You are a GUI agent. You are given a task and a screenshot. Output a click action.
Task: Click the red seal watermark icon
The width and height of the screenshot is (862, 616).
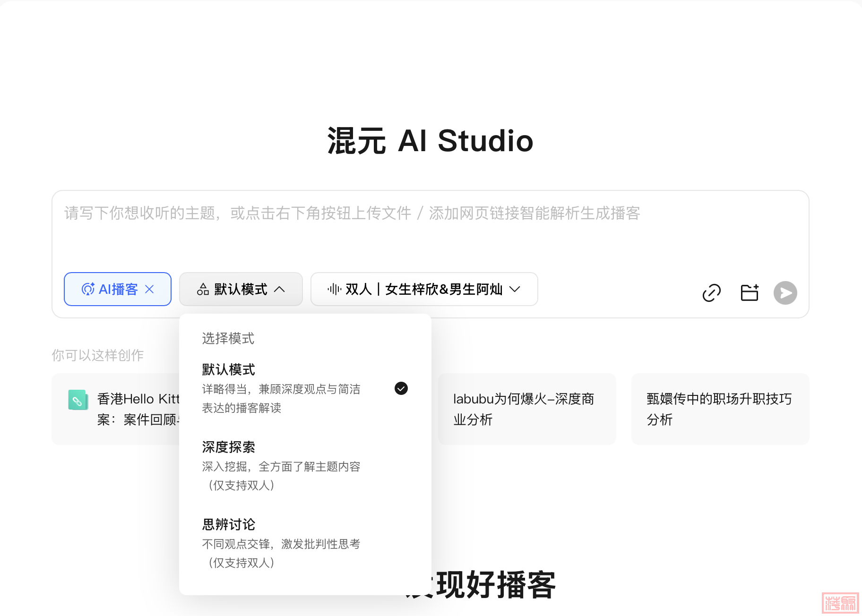click(x=840, y=603)
